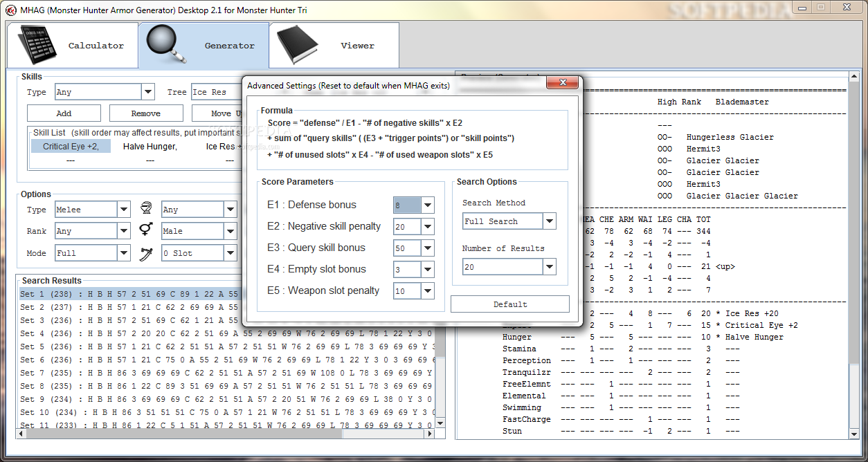The image size is (868, 462).
Task: Open the Male gender dropdown
Action: pyautogui.click(x=230, y=231)
